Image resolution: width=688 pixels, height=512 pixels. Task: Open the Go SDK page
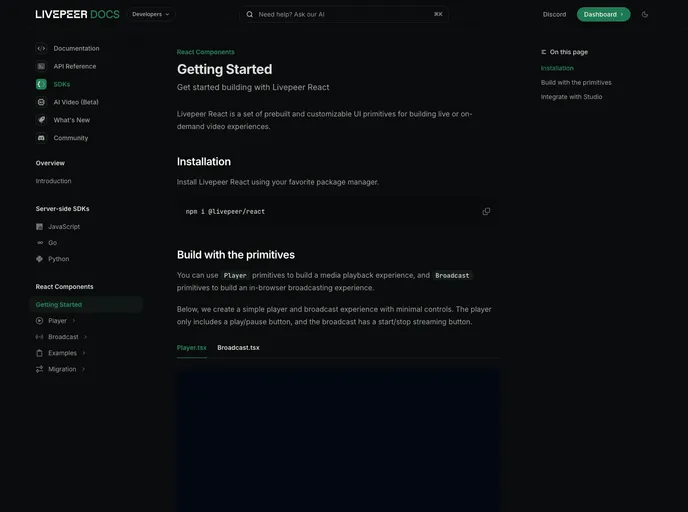pos(52,243)
